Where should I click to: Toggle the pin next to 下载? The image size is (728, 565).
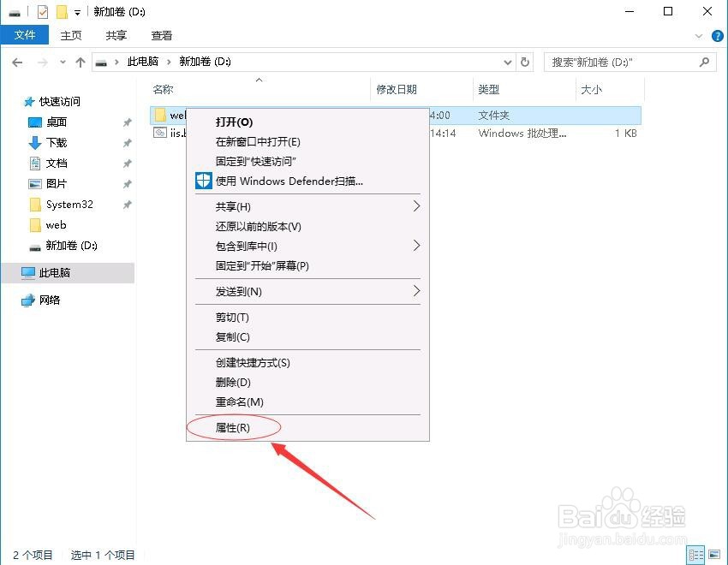[x=127, y=143]
